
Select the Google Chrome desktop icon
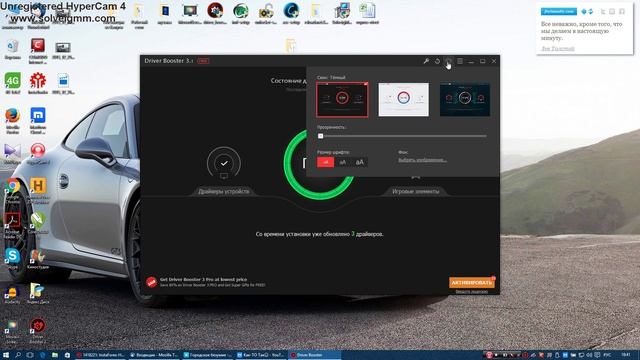(13, 191)
